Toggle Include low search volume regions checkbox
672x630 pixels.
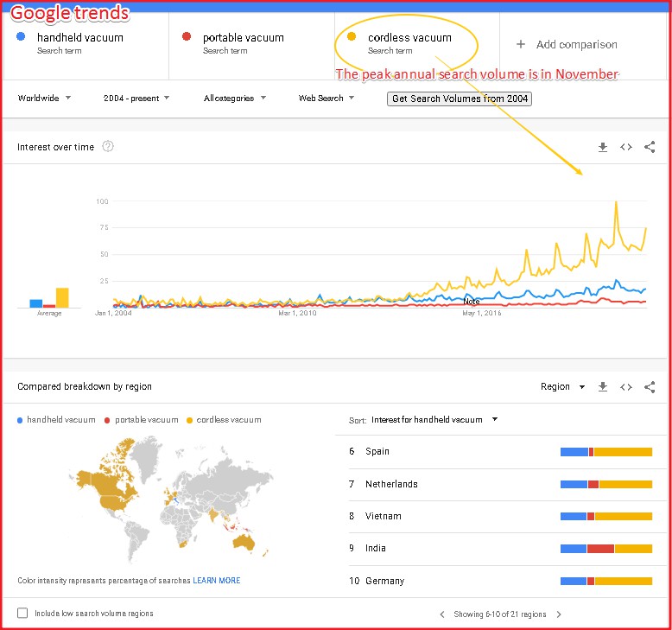click(22, 613)
